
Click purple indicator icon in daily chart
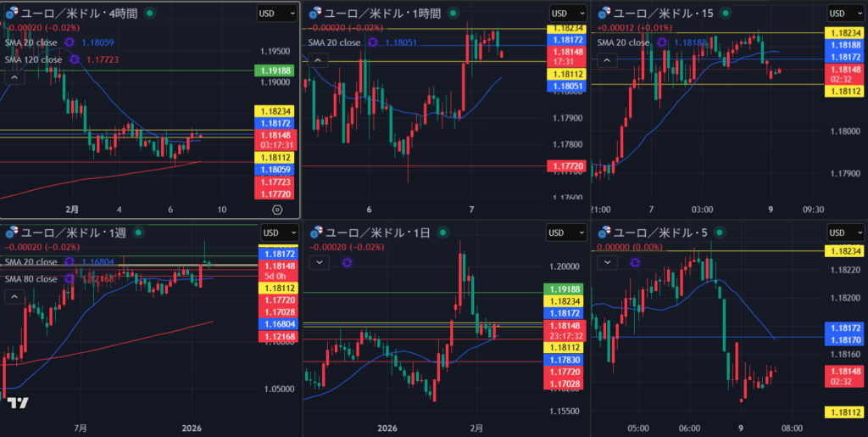pos(347,263)
